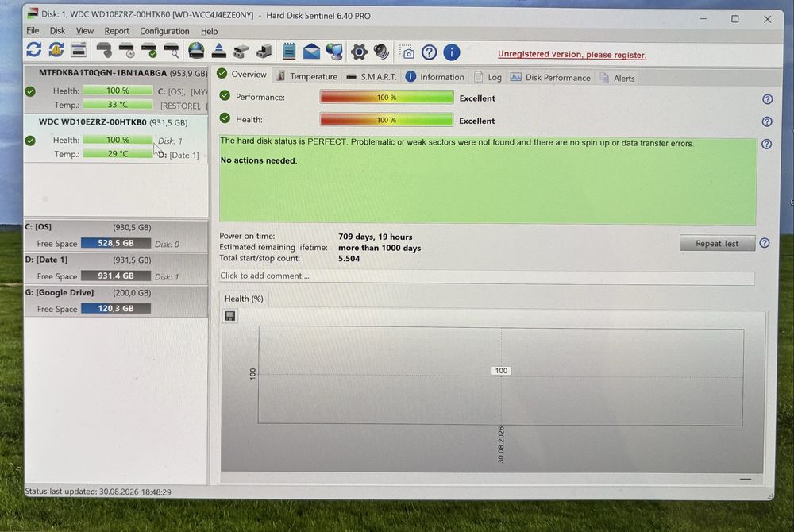Click the speaker sound icon in toolbar

[381, 52]
